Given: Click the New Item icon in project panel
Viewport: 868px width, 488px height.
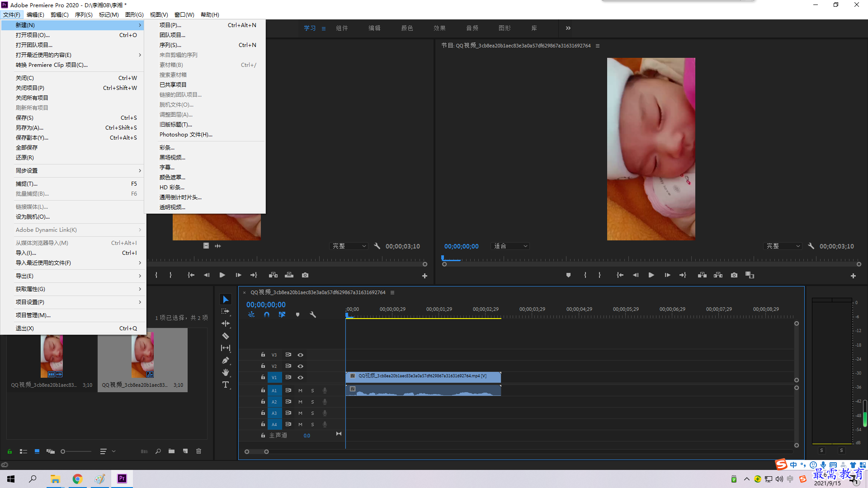Looking at the screenshot, I should 185,451.
